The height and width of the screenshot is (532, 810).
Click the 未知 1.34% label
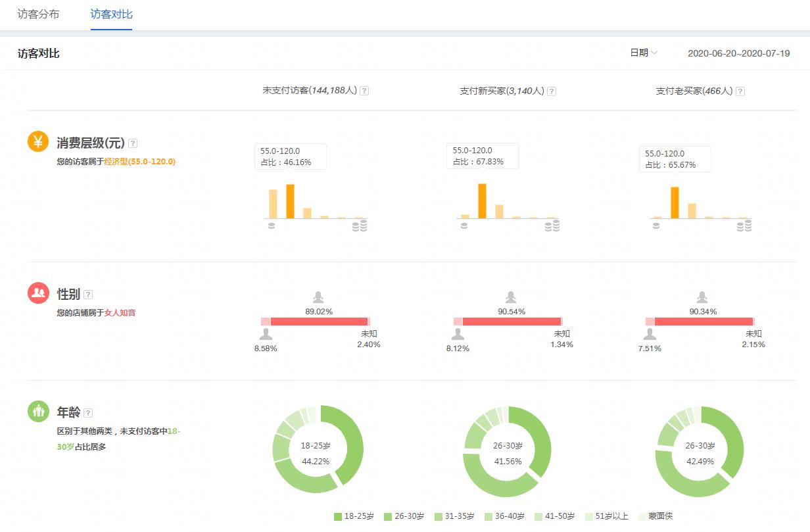tap(561, 339)
